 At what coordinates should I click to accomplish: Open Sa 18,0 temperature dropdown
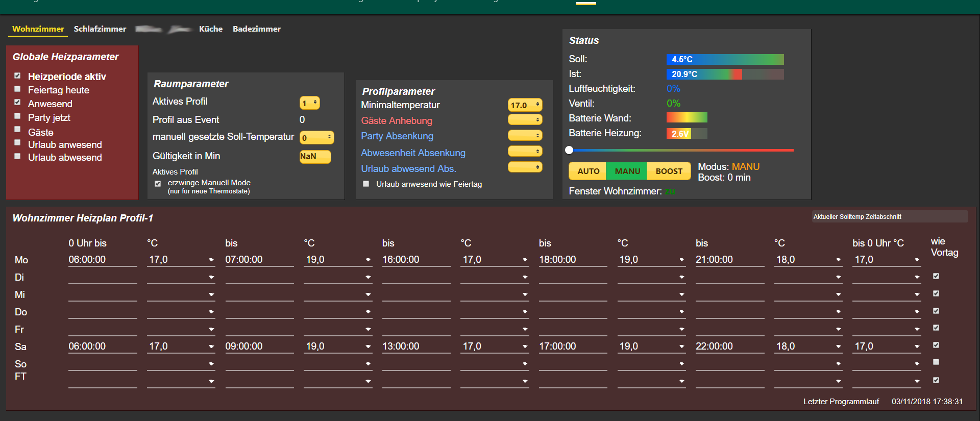pyautogui.click(x=808, y=346)
